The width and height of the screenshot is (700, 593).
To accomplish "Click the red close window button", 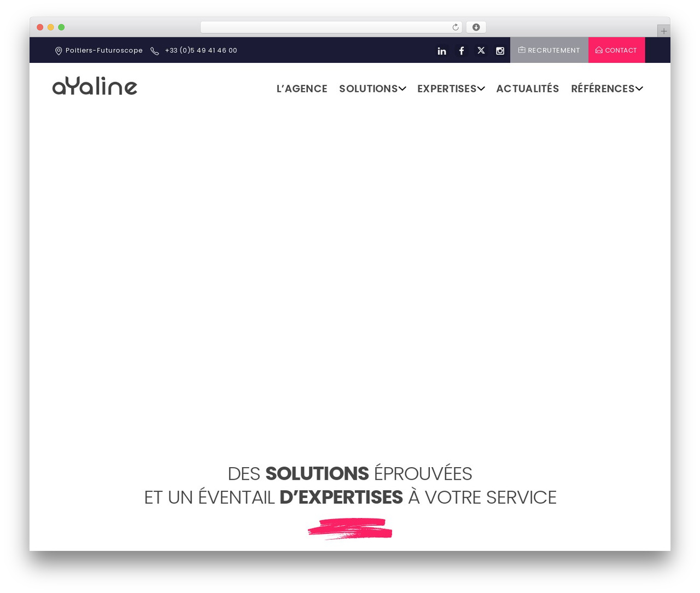I will coord(40,27).
